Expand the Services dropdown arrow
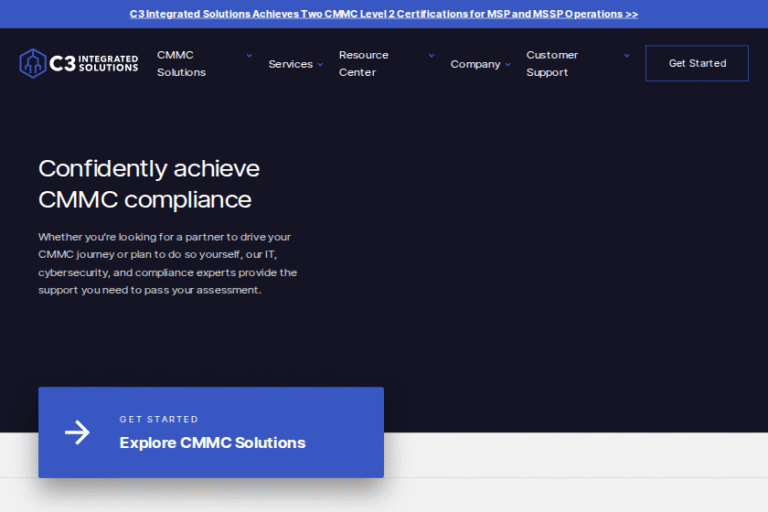Viewport: 768px width, 512px height. (321, 65)
